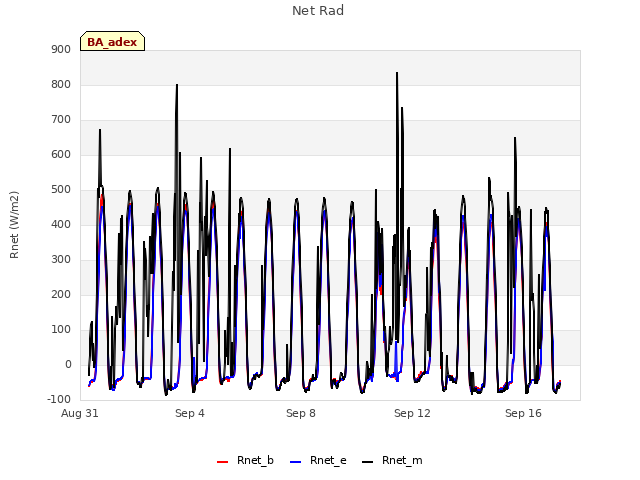Click the 500 y-axis tick label
640x480 pixels.
click(x=61, y=190)
